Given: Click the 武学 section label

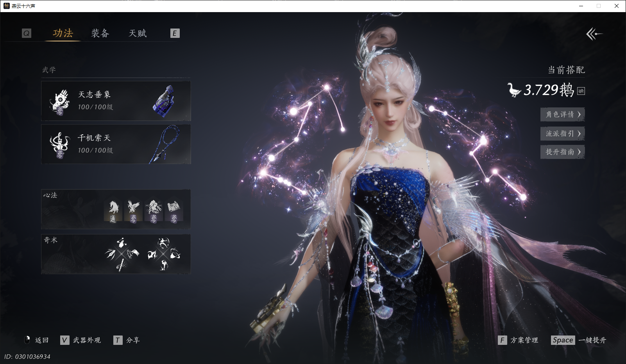Looking at the screenshot, I should click(49, 70).
